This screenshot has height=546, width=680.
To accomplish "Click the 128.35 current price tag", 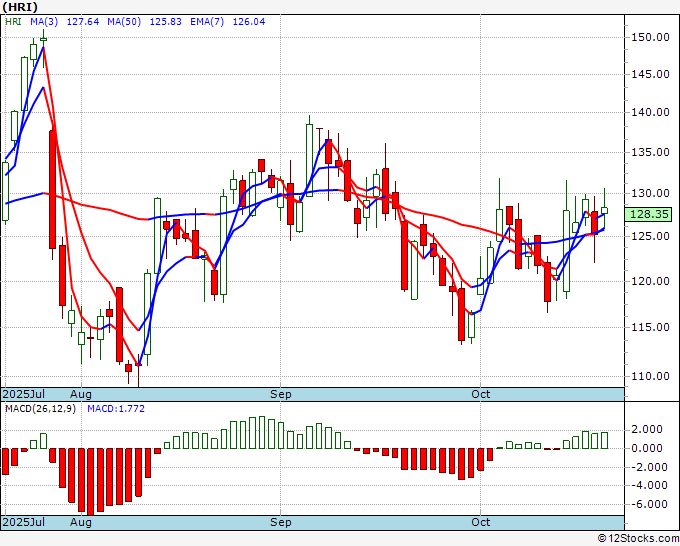I will (x=649, y=214).
